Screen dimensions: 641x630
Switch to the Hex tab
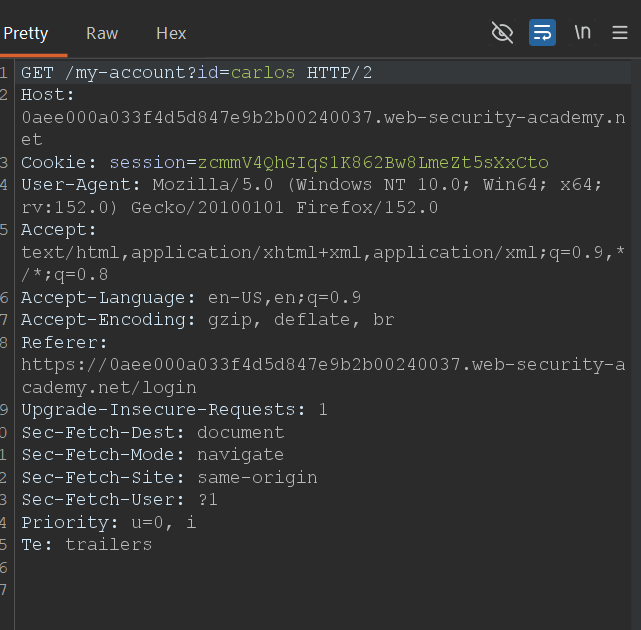click(x=171, y=34)
